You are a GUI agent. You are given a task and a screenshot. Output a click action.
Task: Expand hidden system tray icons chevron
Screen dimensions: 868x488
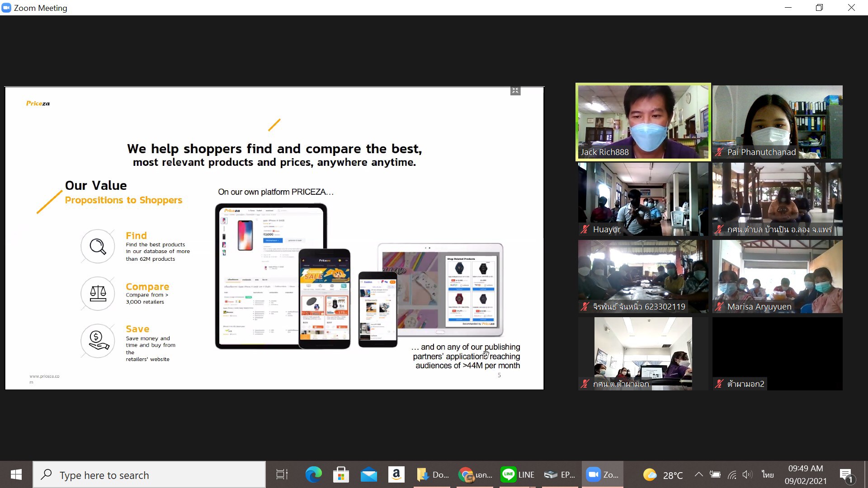[698, 474]
